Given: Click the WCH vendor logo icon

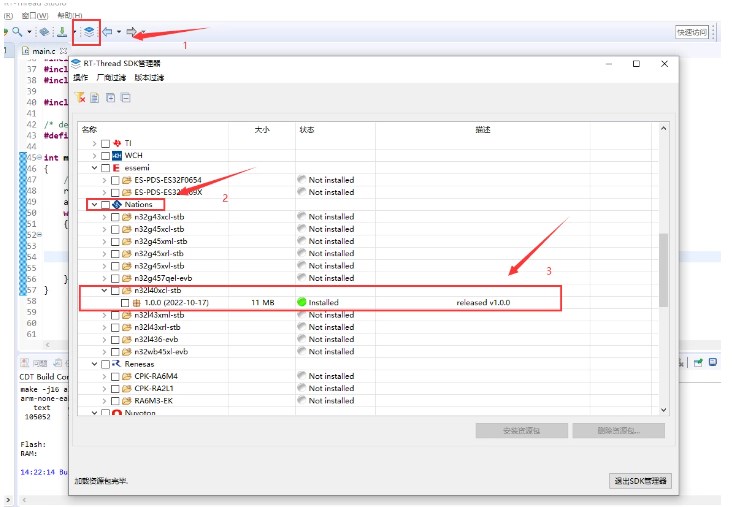Looking at the screenshot, I should click(117, 155).
